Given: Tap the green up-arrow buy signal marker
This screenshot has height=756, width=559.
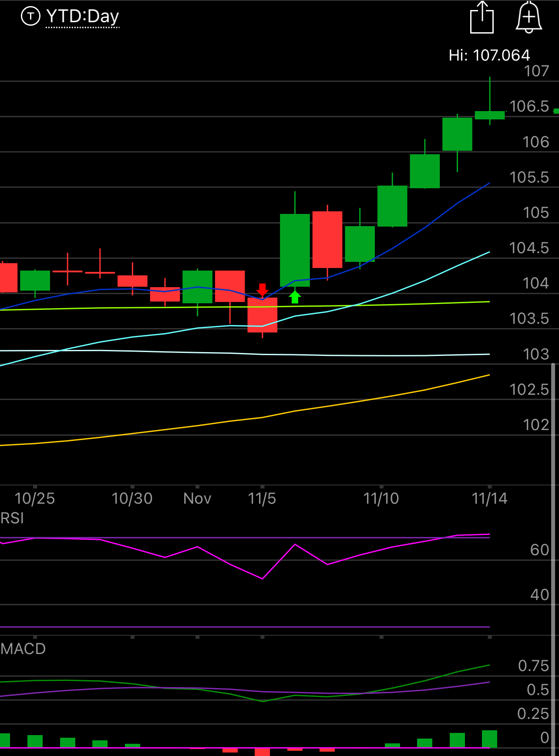Looking at the screenshot, I should pos(295,297).
